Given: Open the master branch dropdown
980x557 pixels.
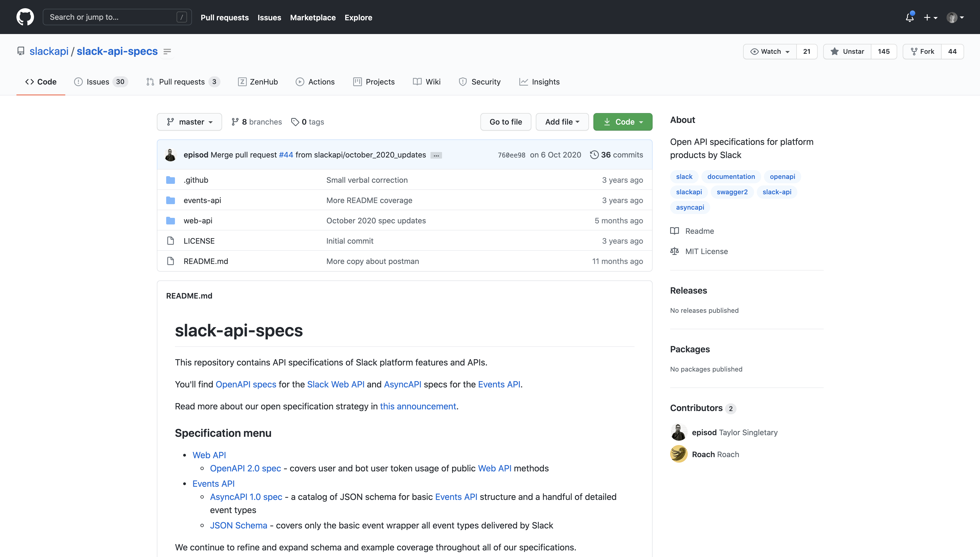Looking at the screenshot, I should click(x=189, y=122).
